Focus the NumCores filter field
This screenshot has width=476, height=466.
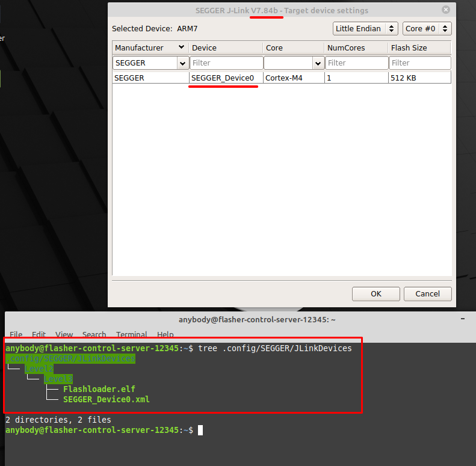[357, 63]
